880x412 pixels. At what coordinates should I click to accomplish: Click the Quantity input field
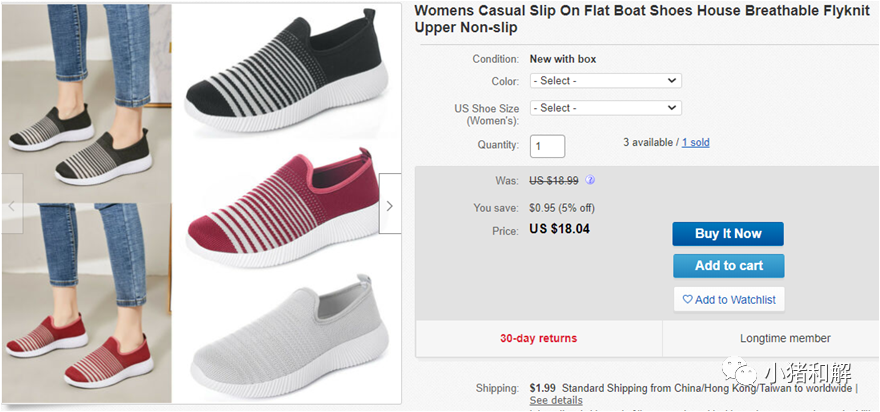tap(548, 146)
